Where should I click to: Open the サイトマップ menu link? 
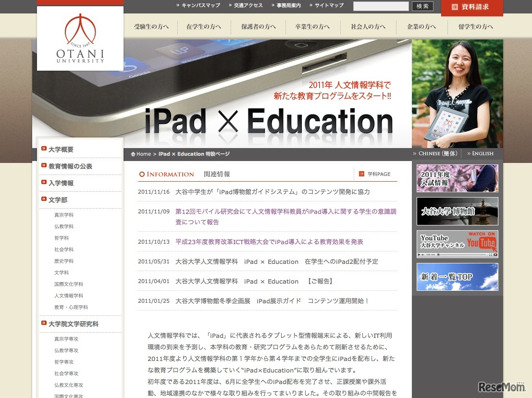pos(329,6)
